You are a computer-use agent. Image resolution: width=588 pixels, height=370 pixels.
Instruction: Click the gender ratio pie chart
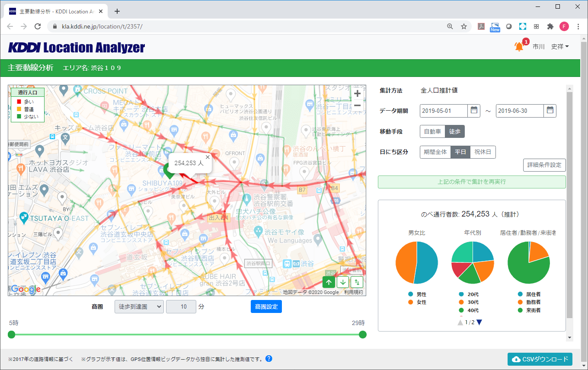coord(417,262)
